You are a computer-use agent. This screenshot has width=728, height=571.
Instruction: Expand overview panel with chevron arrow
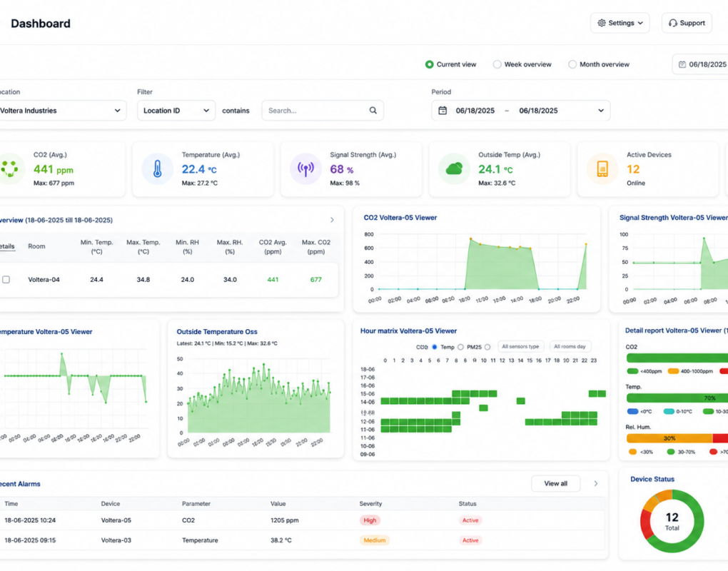(332, 220)
